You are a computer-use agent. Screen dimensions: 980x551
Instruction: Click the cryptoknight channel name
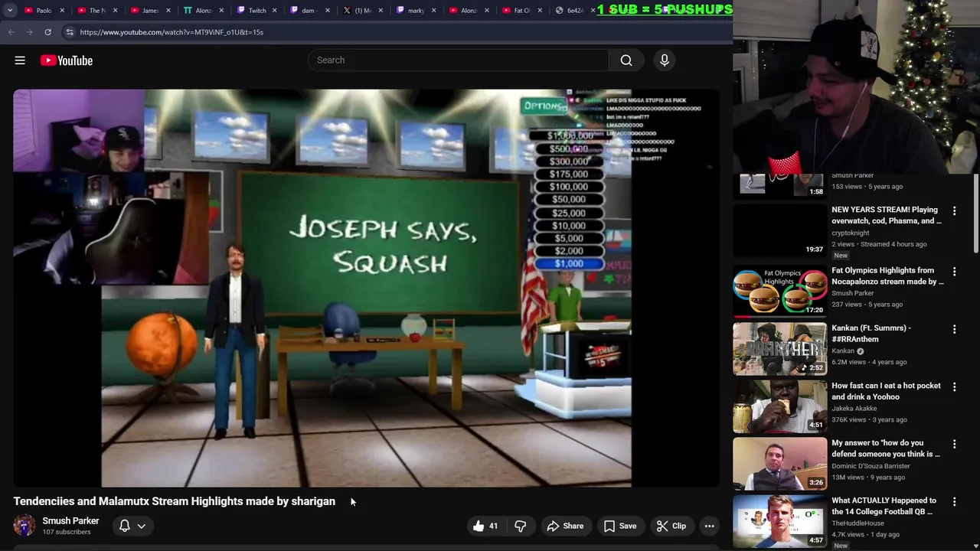coord(851,233)
